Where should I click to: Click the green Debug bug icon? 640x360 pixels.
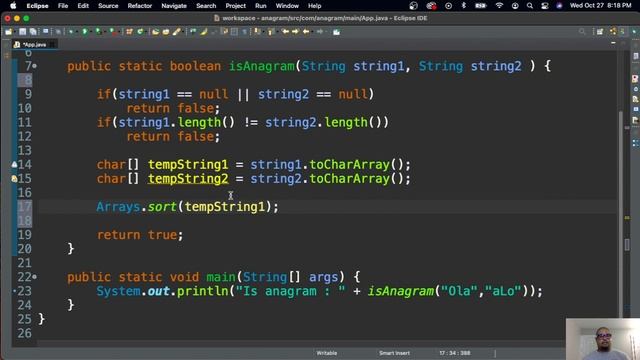click(x=71, y=31)
